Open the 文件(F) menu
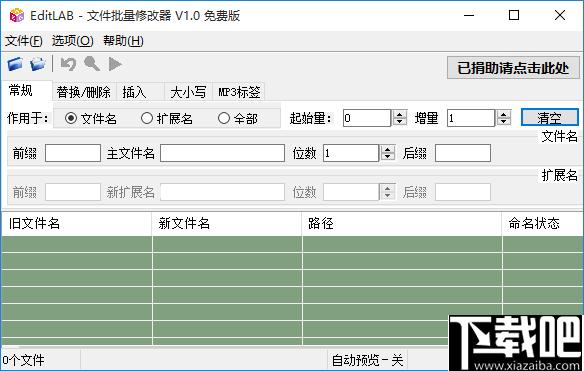The width and height of the screenshot is (584, 371). [x=23, y=41]
